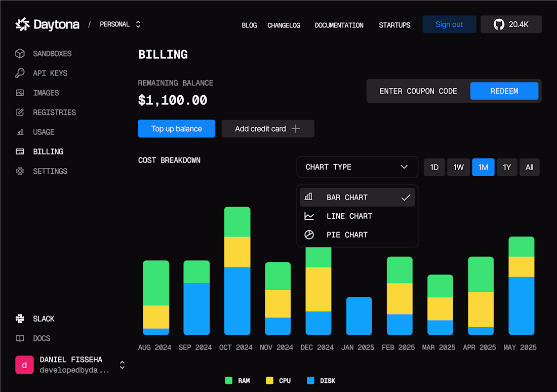557x392 pixels.
Task: Open the Documentation navigation link
Action: 339,25
